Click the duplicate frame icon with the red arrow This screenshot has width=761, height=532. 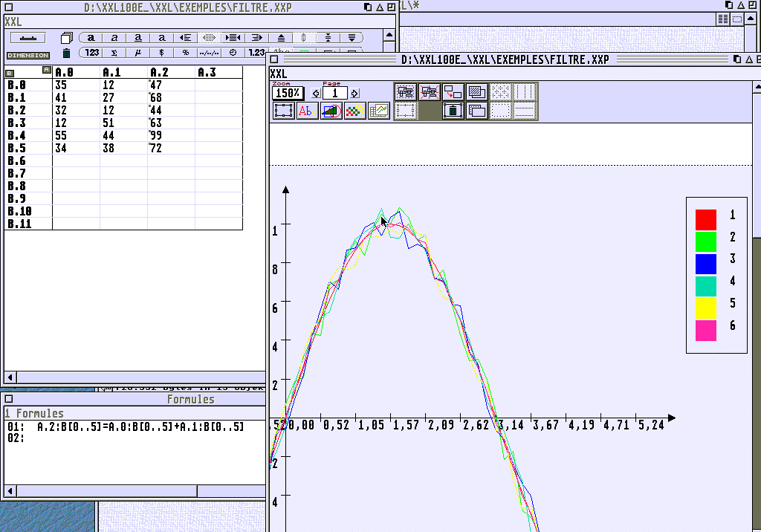click(x=453, y=91)
